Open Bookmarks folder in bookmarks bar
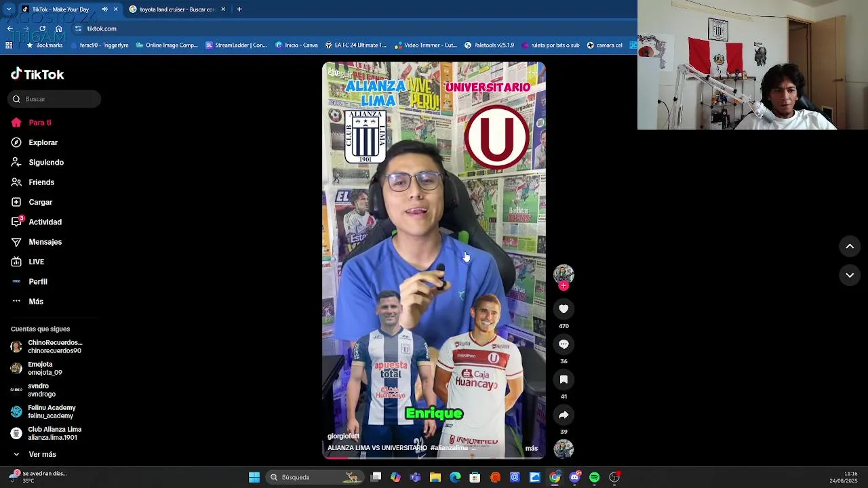This screenshot has width=868, height=488. pyautogui.click(x=44, y=45)
